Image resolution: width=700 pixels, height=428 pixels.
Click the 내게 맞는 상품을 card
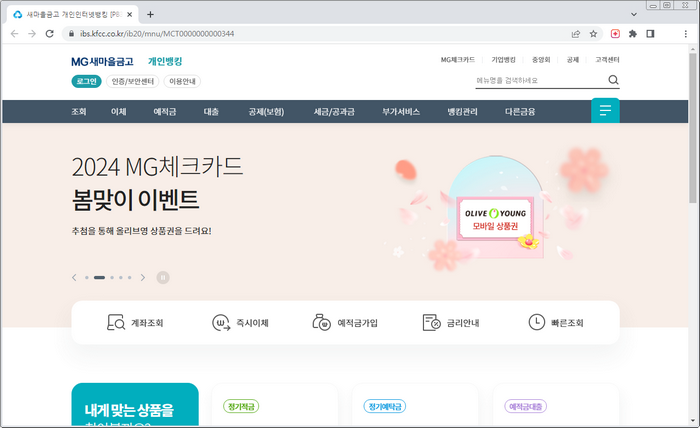click(135, 404)
